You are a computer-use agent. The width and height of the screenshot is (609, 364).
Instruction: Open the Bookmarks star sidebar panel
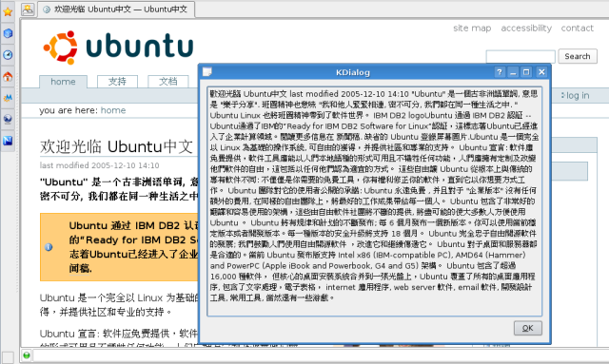(8, 11)
